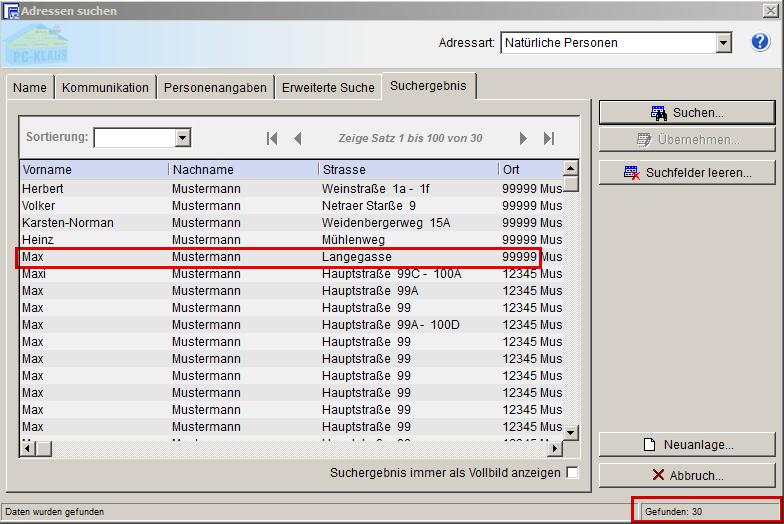Expand the Sortierung dropdown
The image size is (784, 524).
(182, 138)
